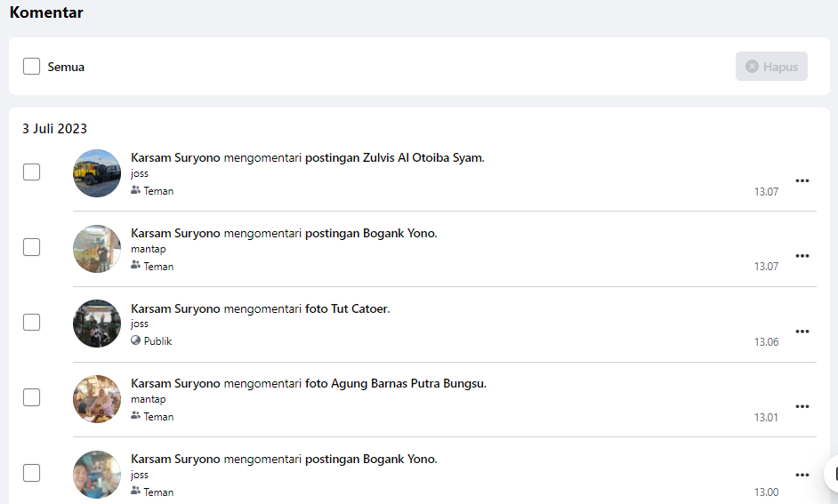Open options menu for Zulvis Al Otoiba Syam comment

(802, 181)
